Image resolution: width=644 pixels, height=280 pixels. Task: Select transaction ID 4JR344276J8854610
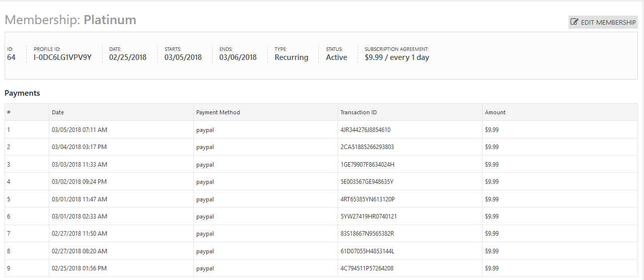(365, 130)
